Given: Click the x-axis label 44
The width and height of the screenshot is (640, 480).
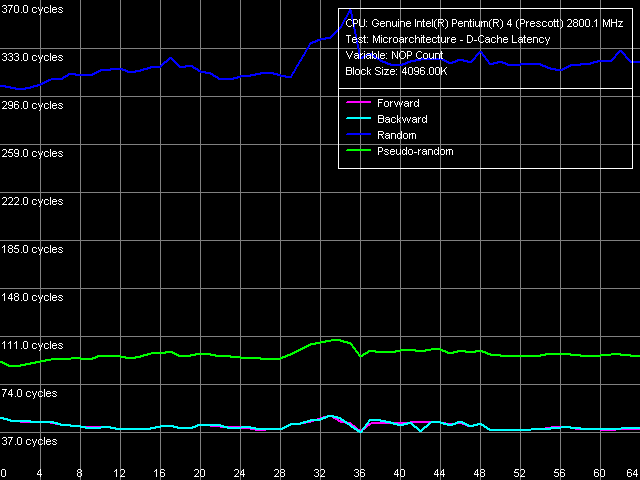Looking at the screenshot, I should tap(439, 474).
